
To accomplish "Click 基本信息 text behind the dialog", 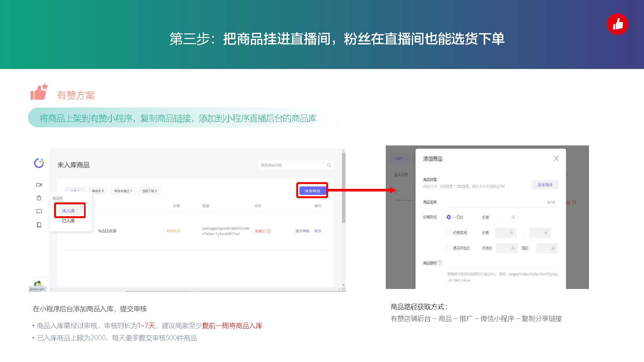I will [401, 175].
